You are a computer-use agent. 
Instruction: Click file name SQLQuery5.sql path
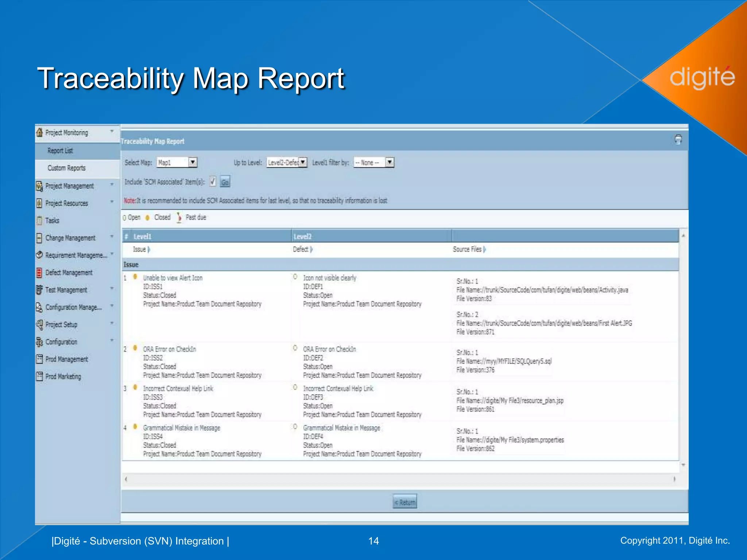[x=504, y=361]
